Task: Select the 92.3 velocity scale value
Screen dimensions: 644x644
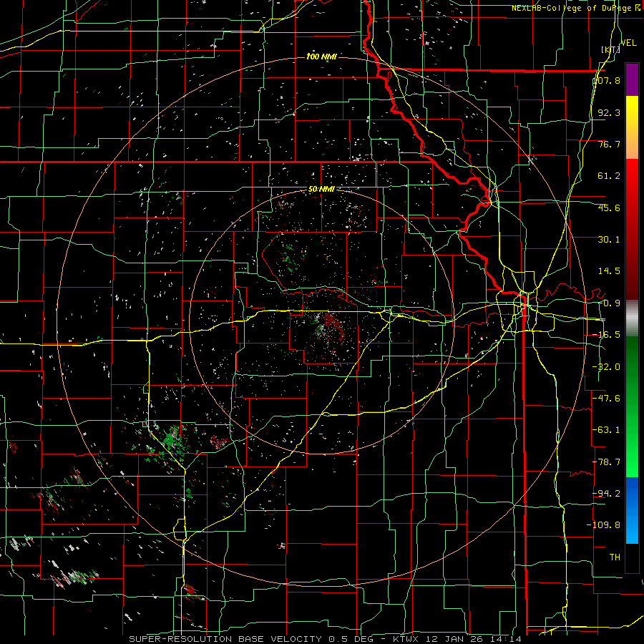Action: 609,112
